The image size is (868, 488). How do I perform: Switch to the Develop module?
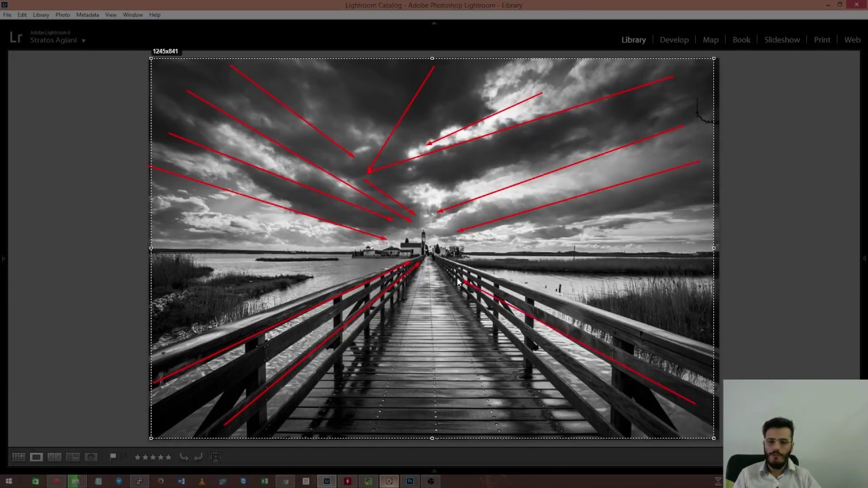pos(674,40)
